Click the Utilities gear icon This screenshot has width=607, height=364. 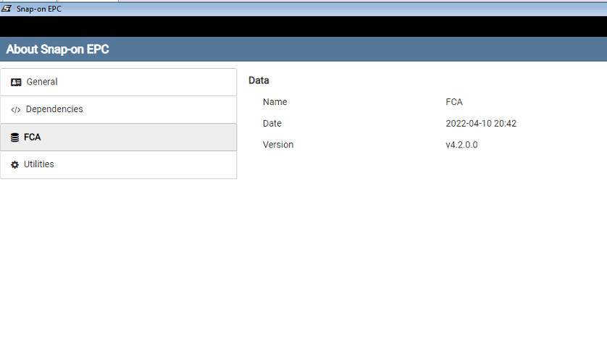[14, 165]
